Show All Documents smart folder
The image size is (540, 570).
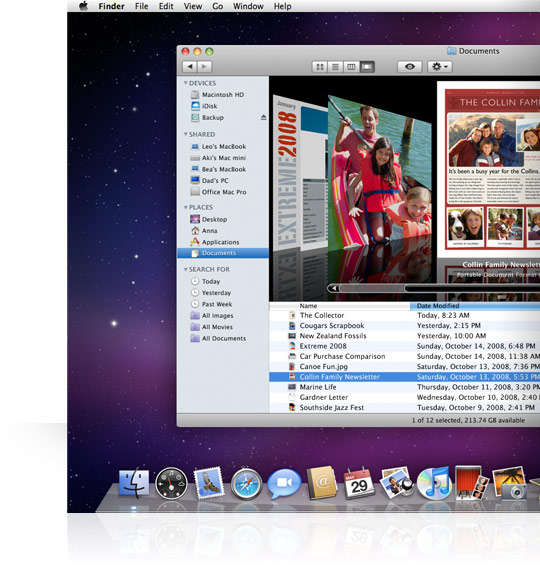pos(223,338)
